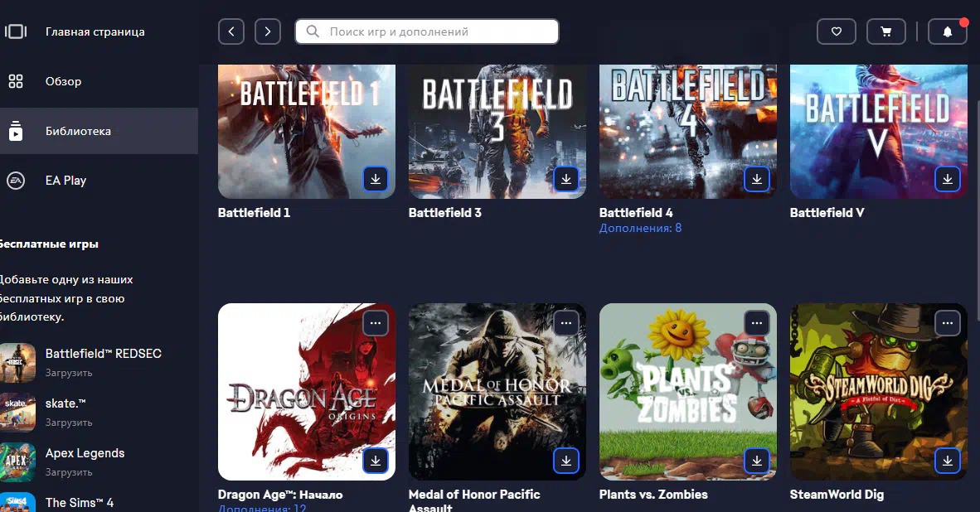Image resolution: width=980 pixels, height=512 pixels.
Task: Open the three-dot menu on SteamWorld Dig
Action: (x=948, y=322)
